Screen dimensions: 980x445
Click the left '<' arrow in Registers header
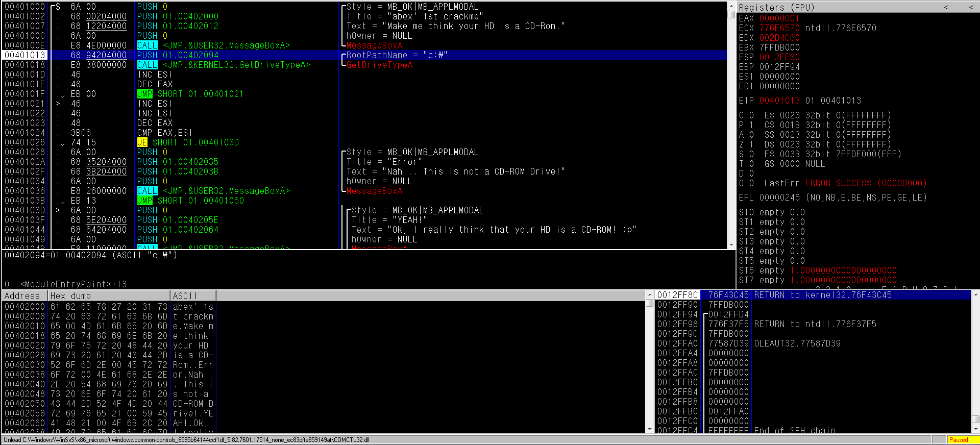click(x=946, y=7)
